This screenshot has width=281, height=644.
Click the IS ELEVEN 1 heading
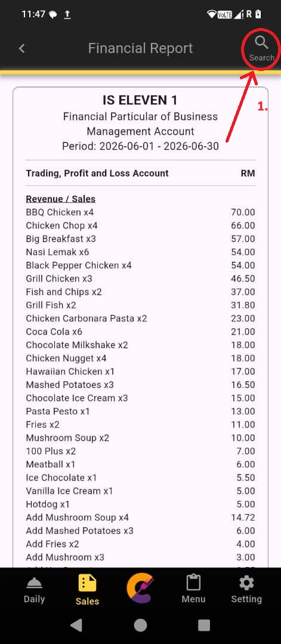click(140, 100)
